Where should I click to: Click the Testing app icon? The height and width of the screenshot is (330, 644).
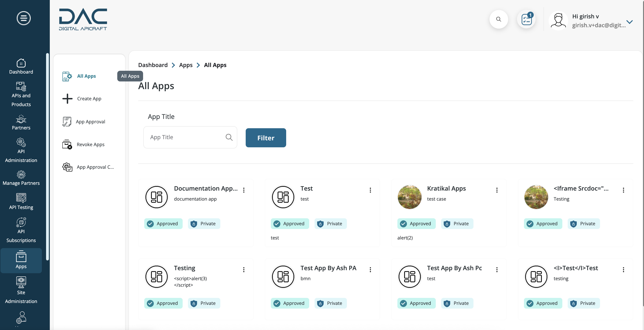pos(157,276)
